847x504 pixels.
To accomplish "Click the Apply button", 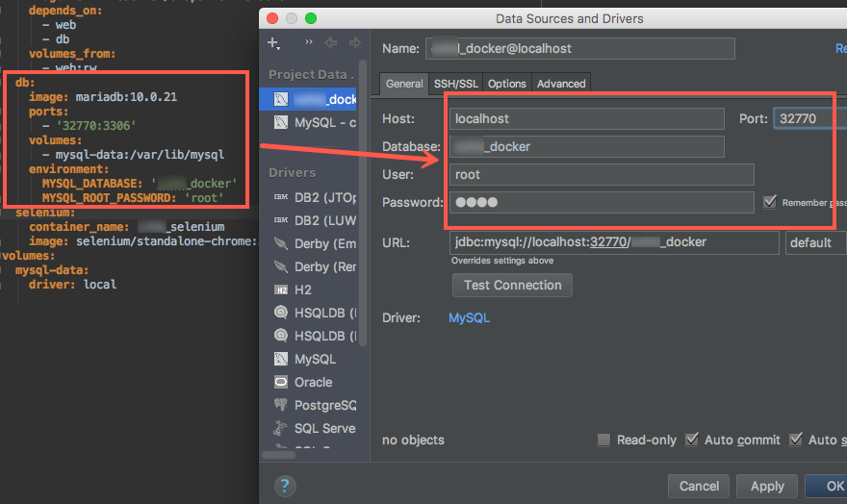I will tap(767, 486).
